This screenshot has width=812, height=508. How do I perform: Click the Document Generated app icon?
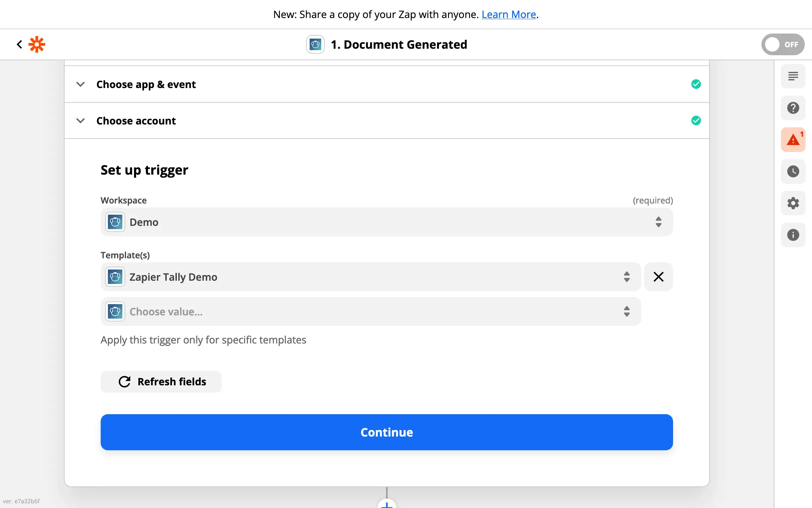point(315,44)
